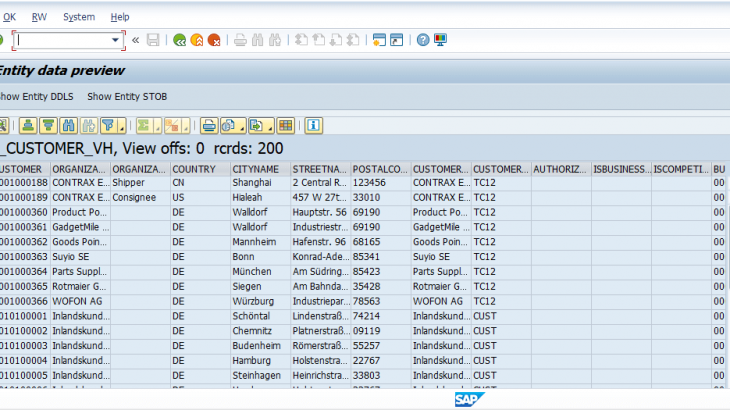
Task: Expand the Subtotals button dropdown arrow
Action: point(185,126)
